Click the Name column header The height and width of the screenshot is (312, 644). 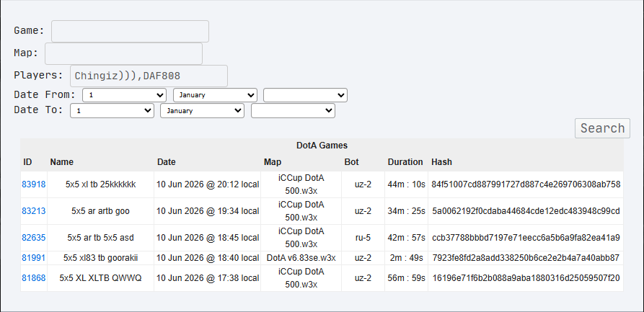[61, 162]
